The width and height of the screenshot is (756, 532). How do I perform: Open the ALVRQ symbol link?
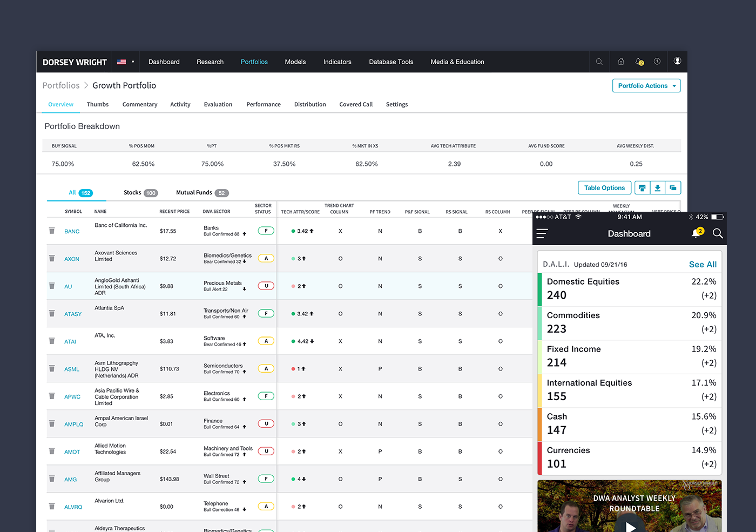(73, 507)
